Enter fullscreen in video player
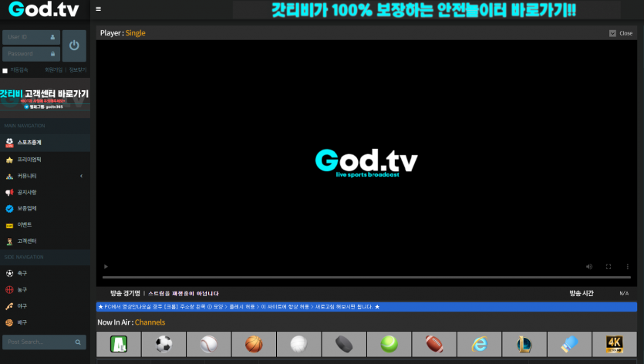The image size is (644, 364). [609, 267]
